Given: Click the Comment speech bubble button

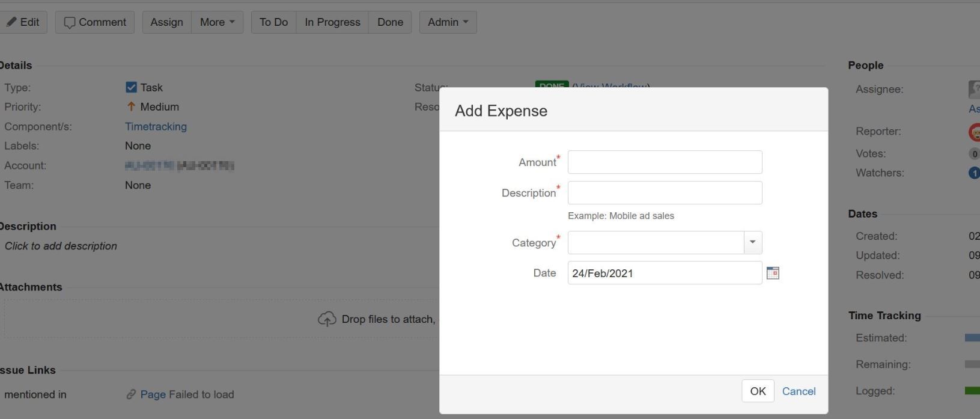Looking at the screenshot, I should (x=95, y=22).
